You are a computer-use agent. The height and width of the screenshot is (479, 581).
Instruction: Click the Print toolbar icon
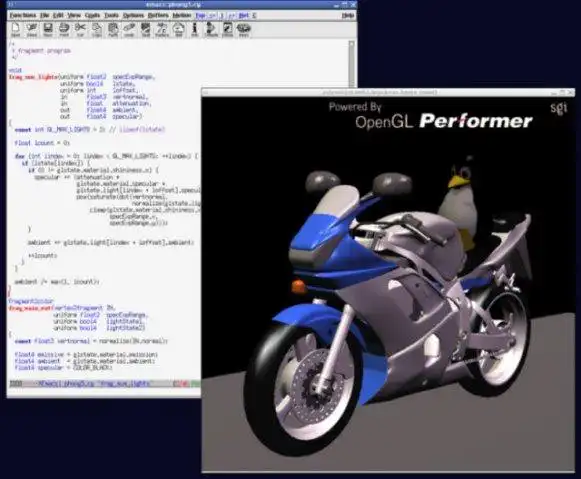(64, 30)
